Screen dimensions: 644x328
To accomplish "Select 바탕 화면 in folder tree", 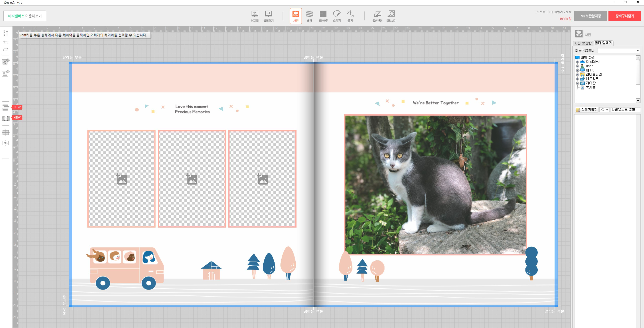I will click(x=587, y=58).
